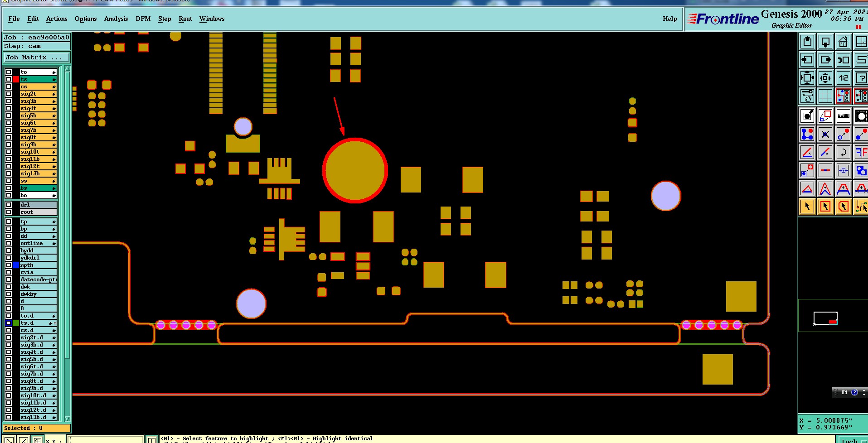Select the polygon area select tool
The width and height of the screenshot is (868, 443).
point(844,207)
